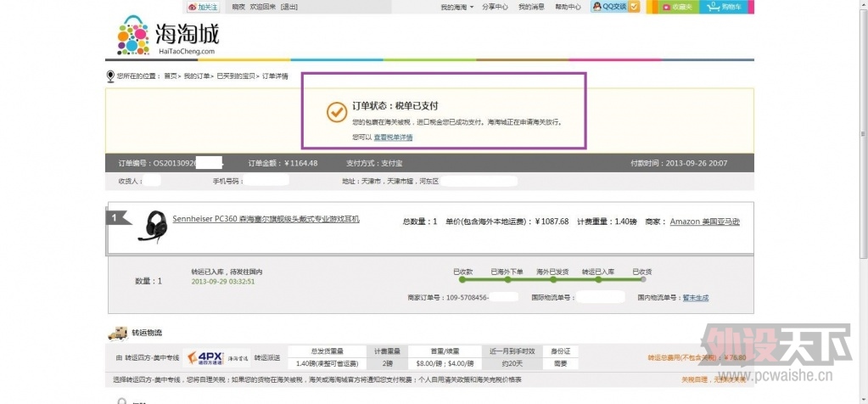
Task: Click the Weibo 加关注 follow button
Action: (203, 7)
